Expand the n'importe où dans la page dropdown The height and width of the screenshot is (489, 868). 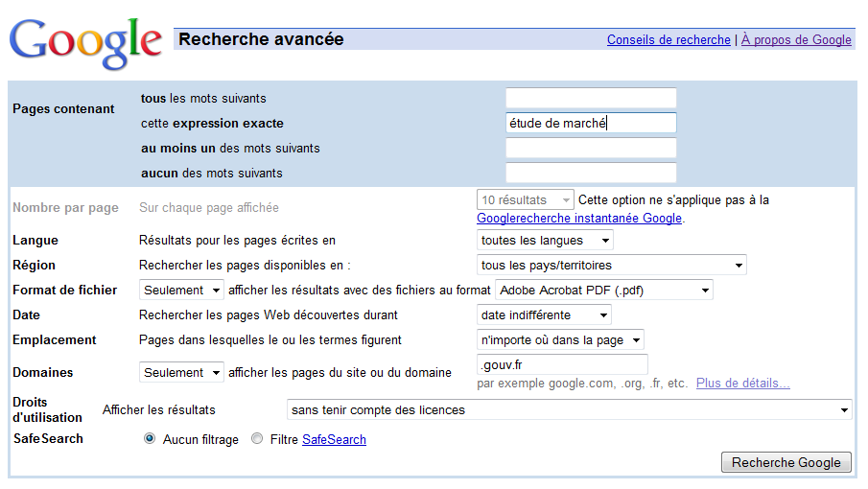[x=560, y=339]
